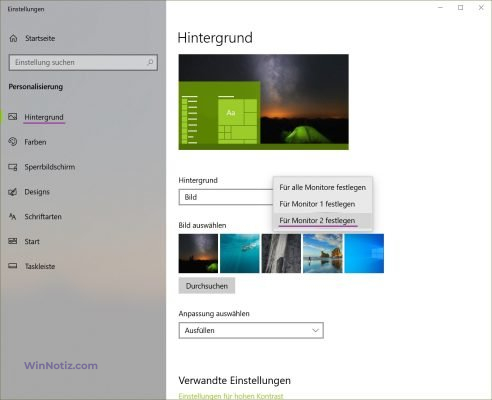Close the Einstellungen window

[x=481, y=7]
